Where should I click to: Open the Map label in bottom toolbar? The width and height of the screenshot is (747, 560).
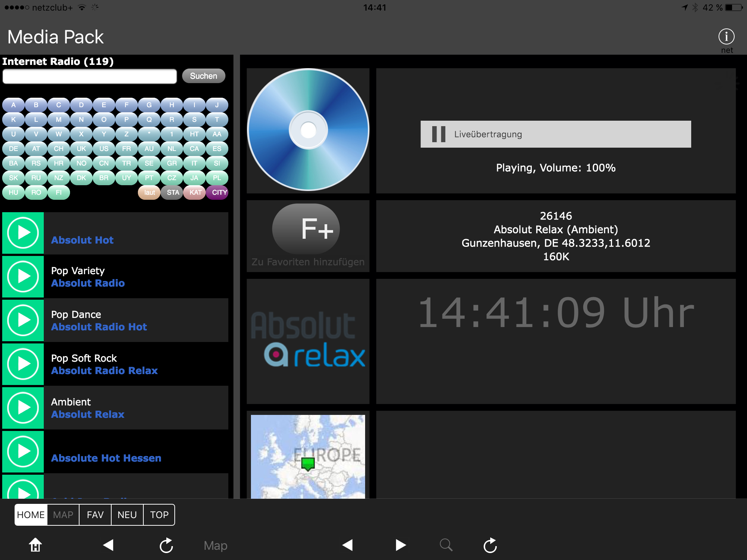point(216,545)
